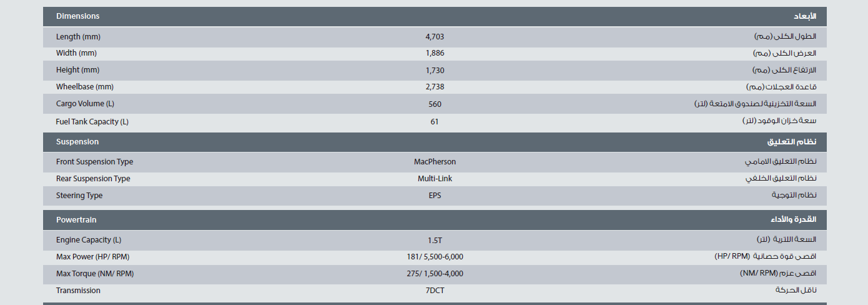Click the 1.5T engine capacity value
Screen dimensions: 868x305
click(x=435, y=240)
